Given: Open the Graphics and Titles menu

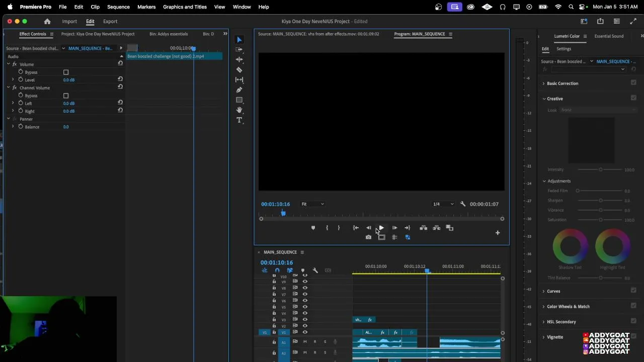Looking at the screenshot, I should [185, 7].
